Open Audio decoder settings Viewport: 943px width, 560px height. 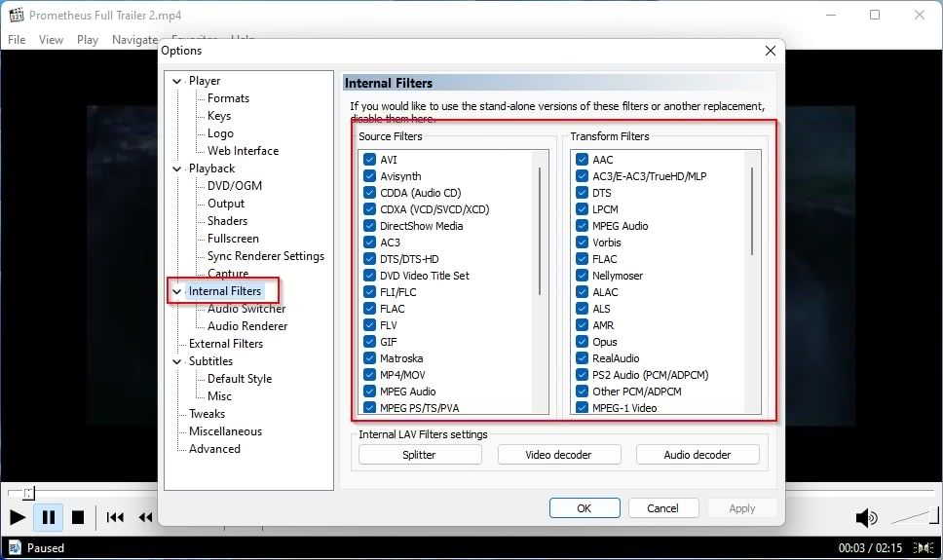[698, 455]
